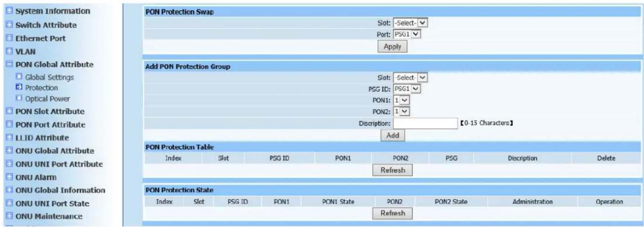Click the Apply button
The width and height of the screenshot is (644, 227).
(x=392, y=46)
